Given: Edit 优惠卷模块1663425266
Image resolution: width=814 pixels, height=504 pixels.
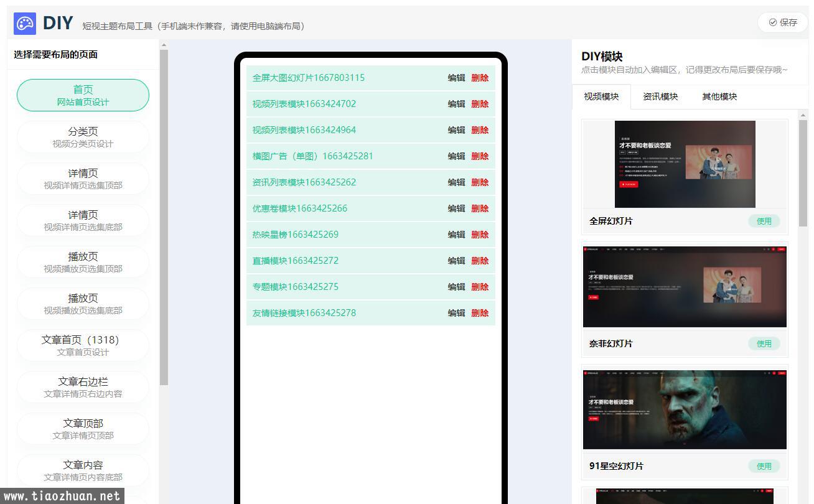Looking at the screenshot, I should point(456,208).
